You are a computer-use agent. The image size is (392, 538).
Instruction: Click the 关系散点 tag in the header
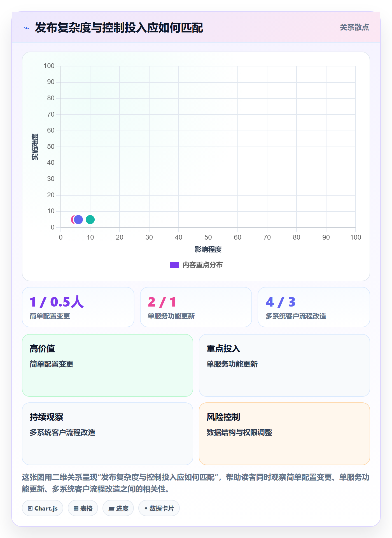point(354,27)
